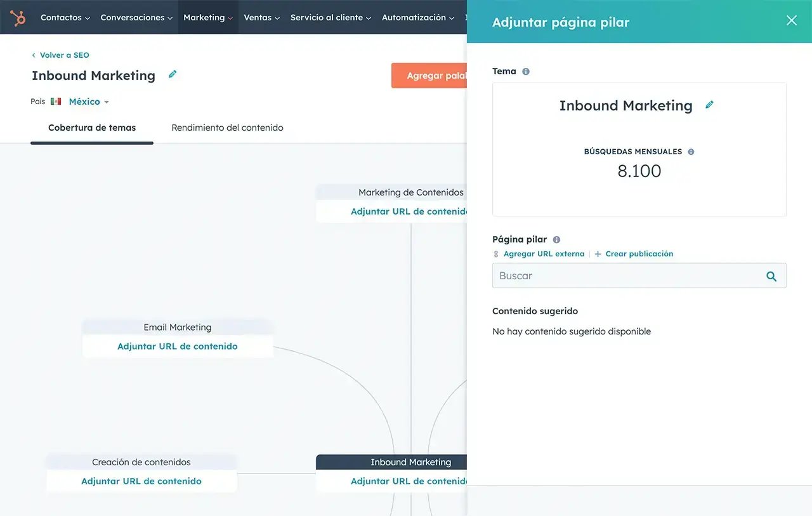Click the HubSpot sprocket logo
The height and width of the screenshot is (516, 812).
point(18,18)
